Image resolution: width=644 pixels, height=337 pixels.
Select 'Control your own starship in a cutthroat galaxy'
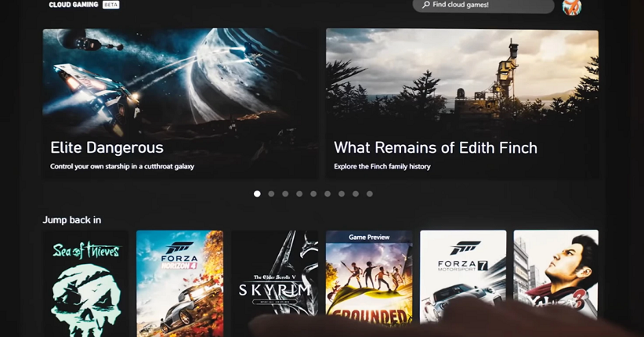(122, 166)
